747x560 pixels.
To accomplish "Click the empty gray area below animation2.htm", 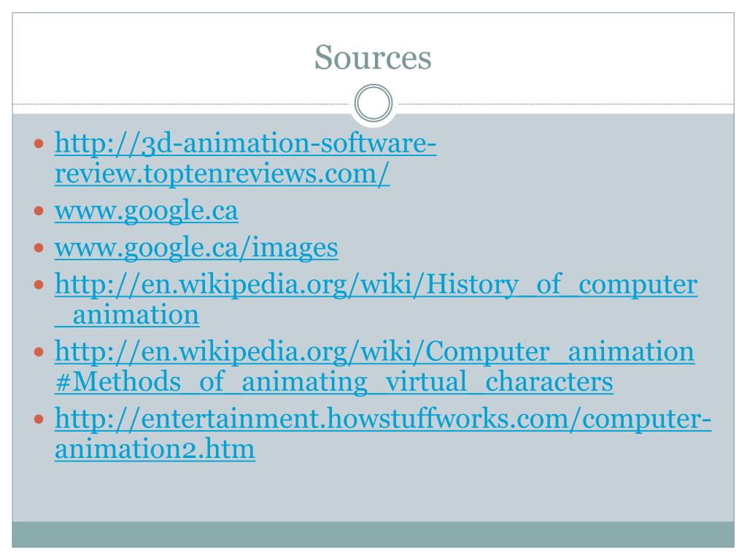I will tap(373, 493).
